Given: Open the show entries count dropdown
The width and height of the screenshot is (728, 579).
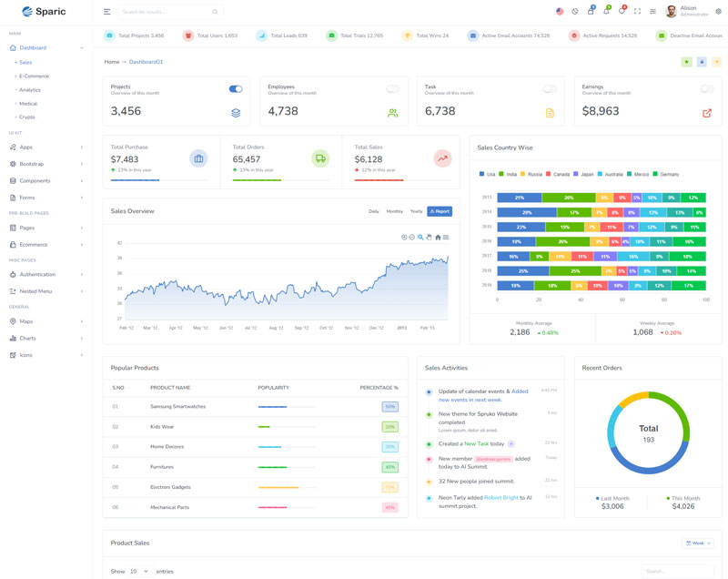Looking at the screenshot, I should pyautogui.click(x=140, y=571).
